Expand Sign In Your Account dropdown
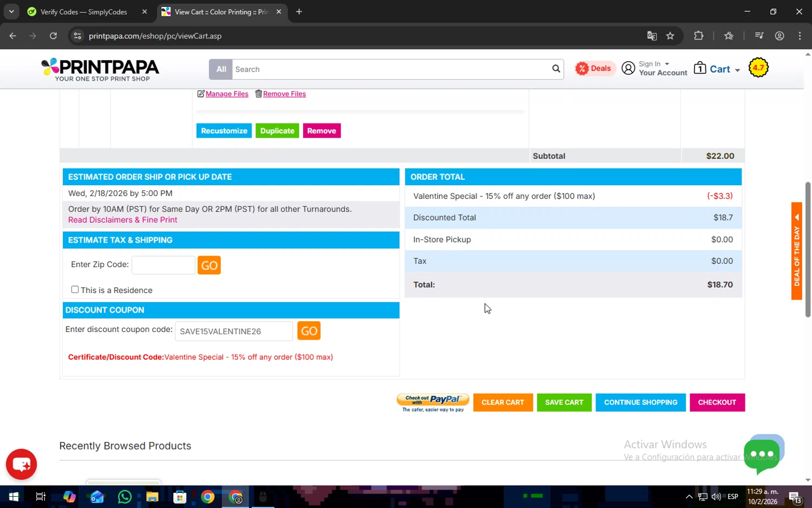This screenshot has width=812, height=508. click(x=663, y=68)
